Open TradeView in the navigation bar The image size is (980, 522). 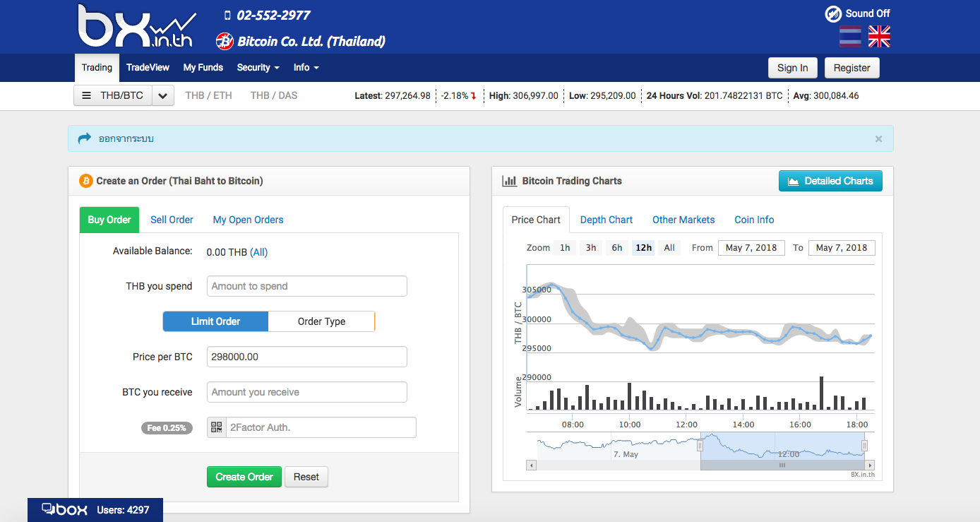(x=148, y=68)
